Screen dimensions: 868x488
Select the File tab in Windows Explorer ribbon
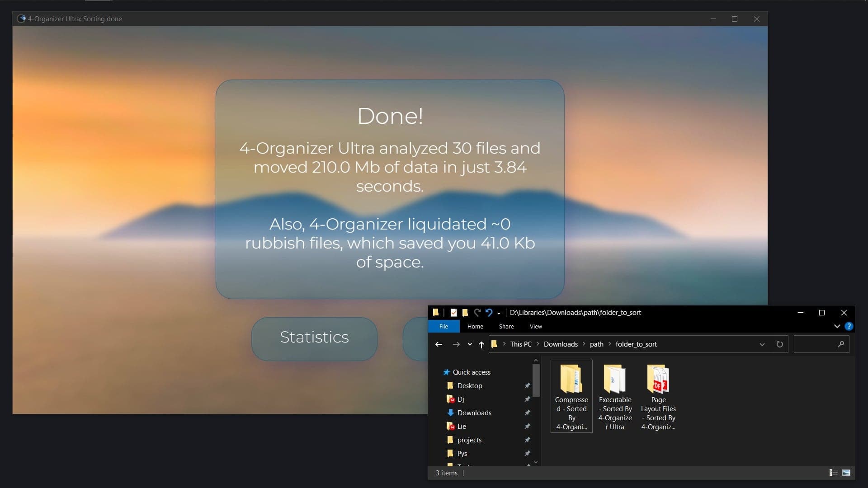(443, 326)
